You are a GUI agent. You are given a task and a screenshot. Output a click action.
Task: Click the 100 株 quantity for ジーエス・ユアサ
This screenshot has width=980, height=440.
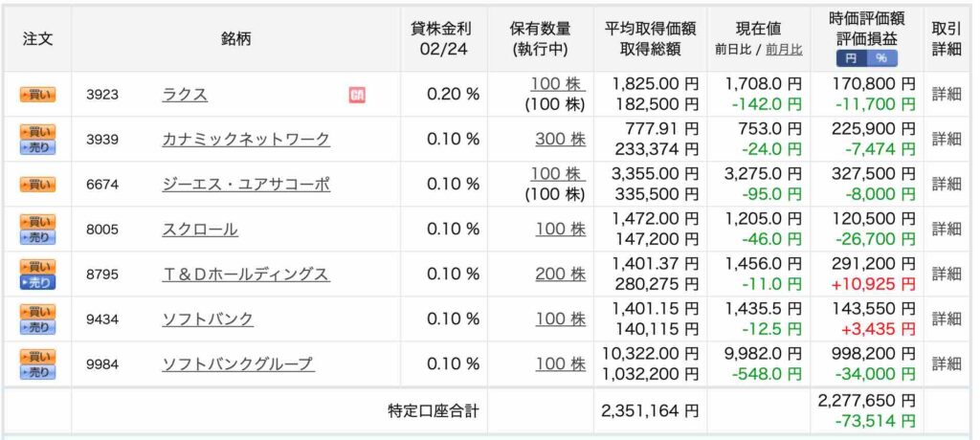pyautogui.click(x=558, y=174)
